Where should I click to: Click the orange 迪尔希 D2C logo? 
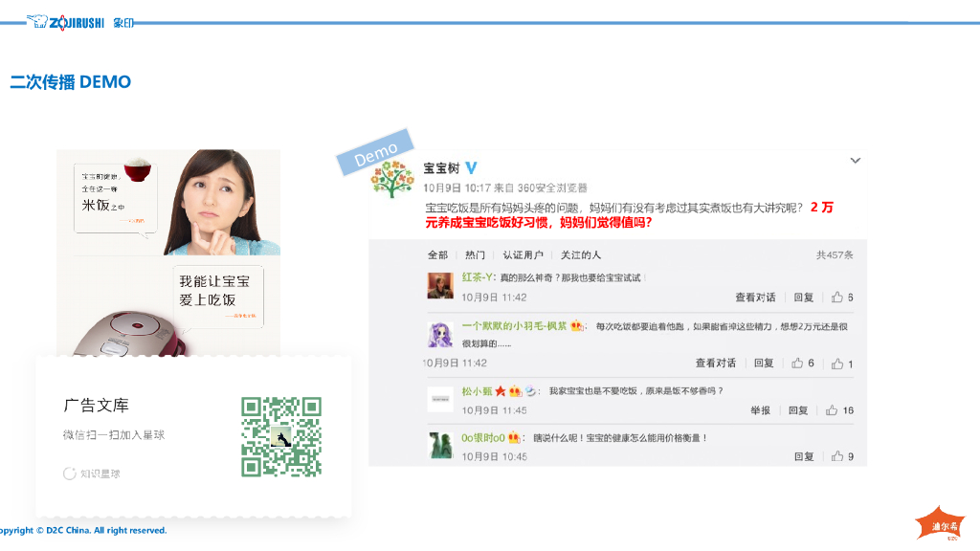[x=940, y=523]
